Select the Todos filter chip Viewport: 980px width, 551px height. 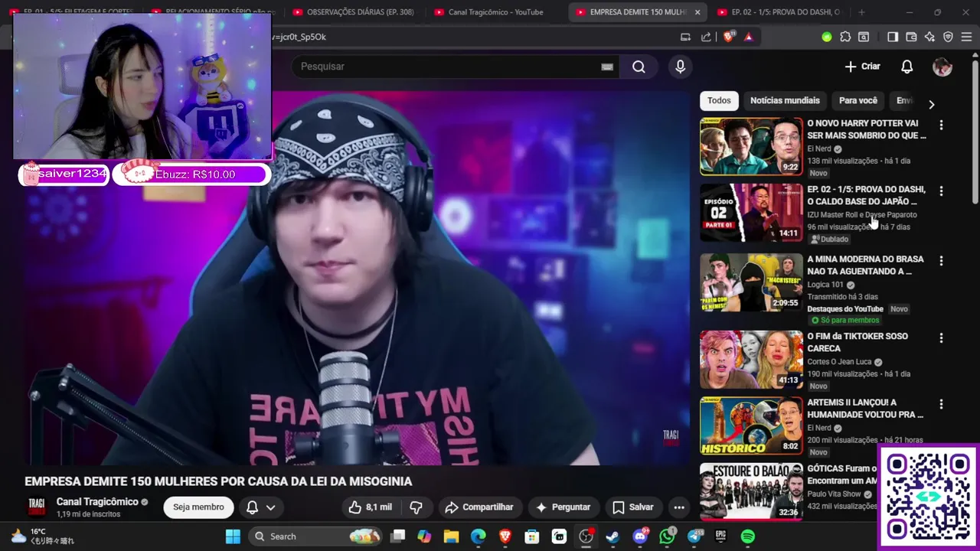click(719, 100)
